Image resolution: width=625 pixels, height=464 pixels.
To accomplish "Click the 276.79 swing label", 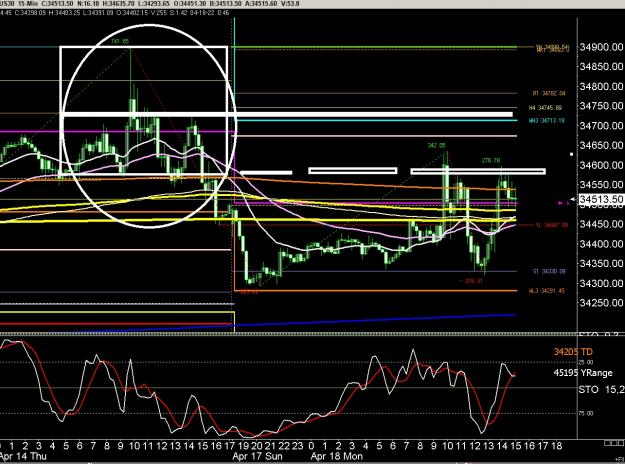I will point(491,160).
